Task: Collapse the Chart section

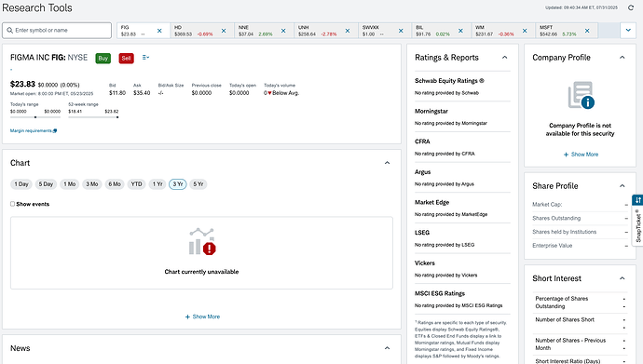Action: click(x=387, y=163)
